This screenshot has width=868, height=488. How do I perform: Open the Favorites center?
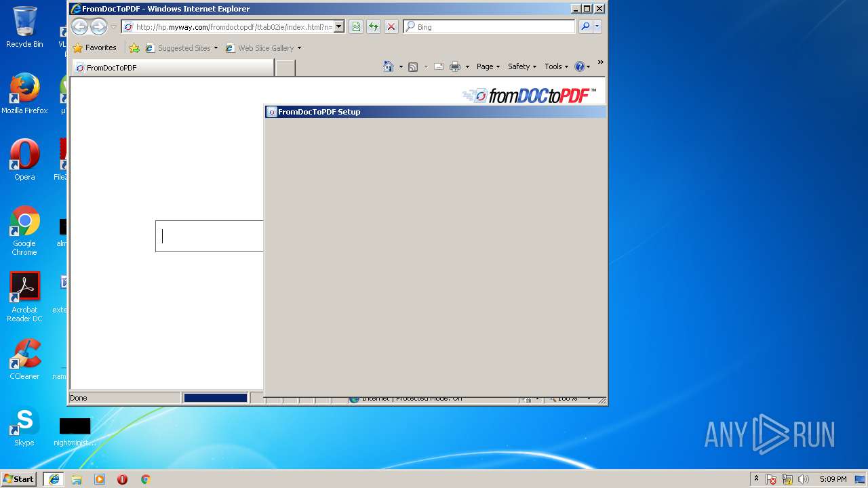(x=95, y=48)
